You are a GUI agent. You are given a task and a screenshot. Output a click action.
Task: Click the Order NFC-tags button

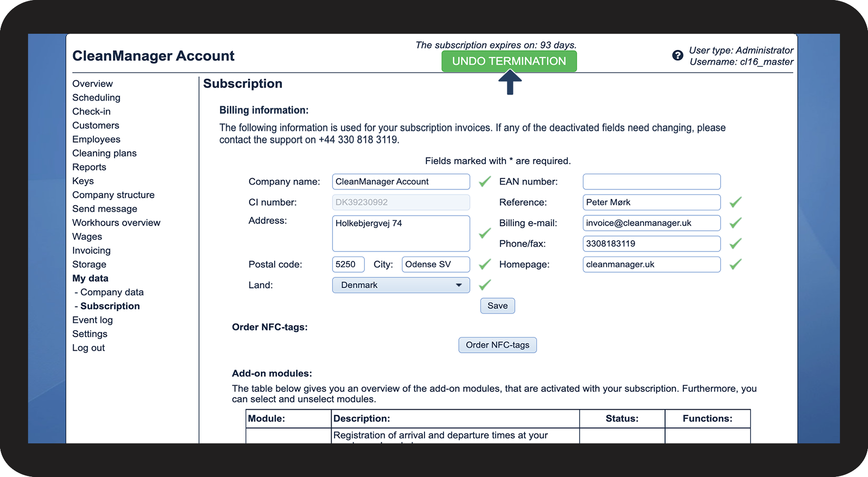498,345
